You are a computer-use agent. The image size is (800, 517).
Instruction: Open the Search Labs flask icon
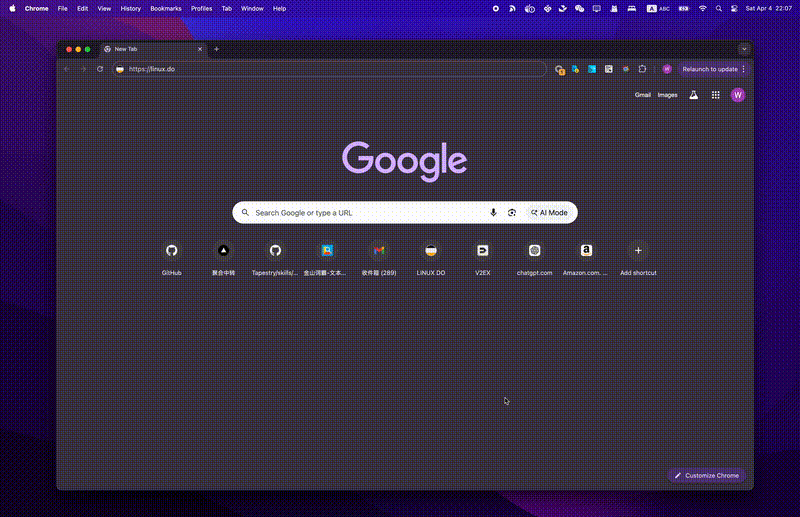pos(693,95)
